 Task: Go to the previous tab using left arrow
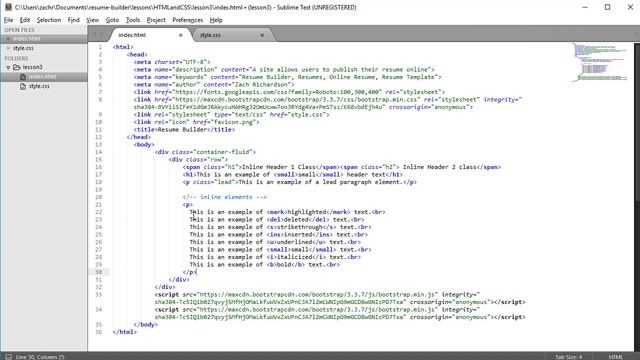click(94, 34)
